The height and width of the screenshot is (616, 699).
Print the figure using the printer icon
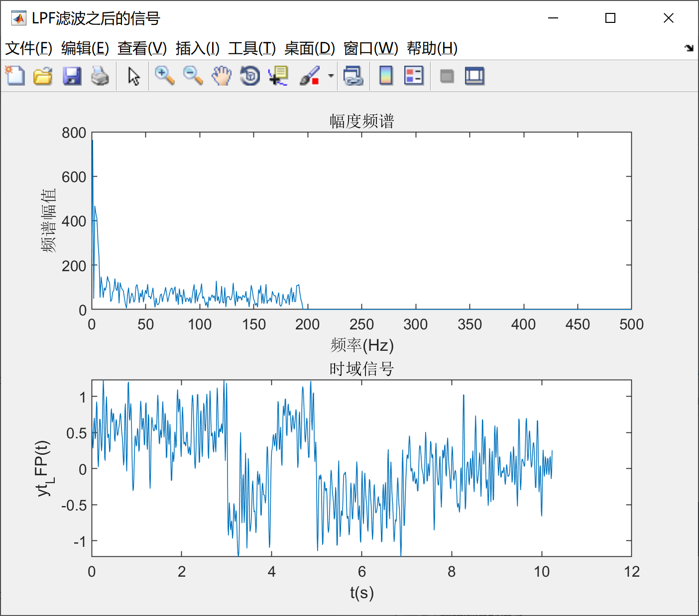pyautogui.click(x=100, y=76)
